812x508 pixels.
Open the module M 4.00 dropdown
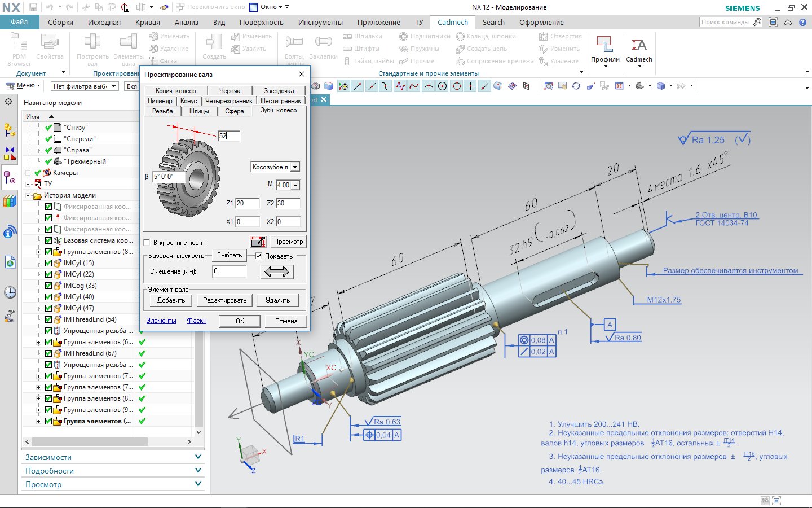click(x=295, y=185)
